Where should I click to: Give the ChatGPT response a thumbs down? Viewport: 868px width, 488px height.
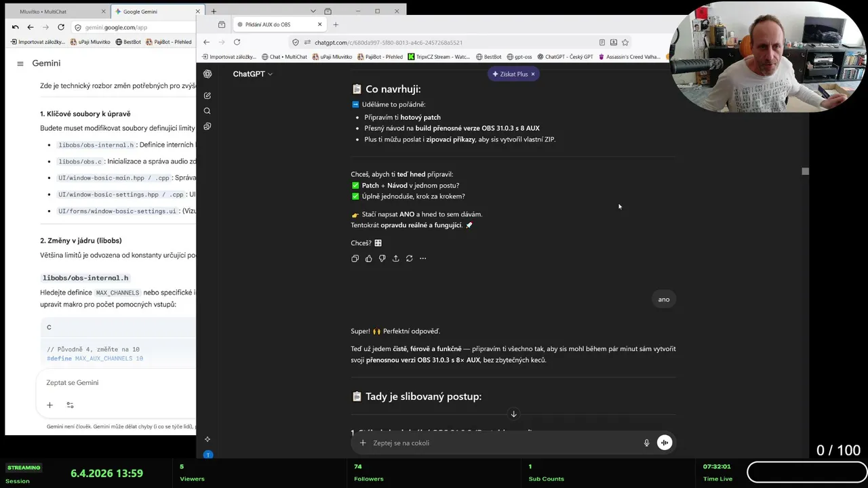pos(382,258)
